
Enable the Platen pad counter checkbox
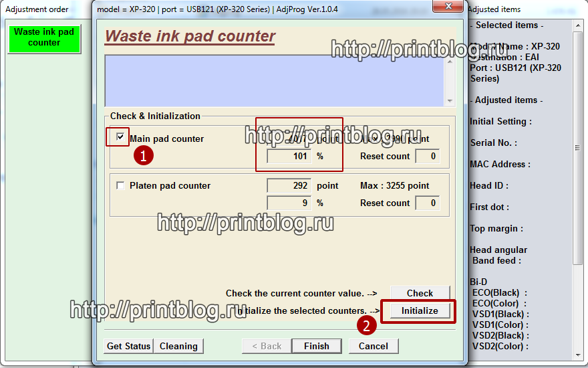(x=120, y=185)
